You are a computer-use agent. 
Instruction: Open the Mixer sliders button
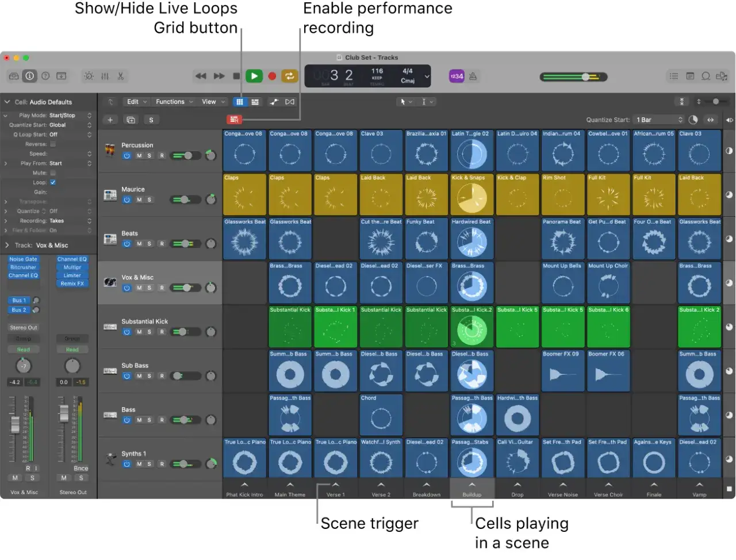click(105, 76)
